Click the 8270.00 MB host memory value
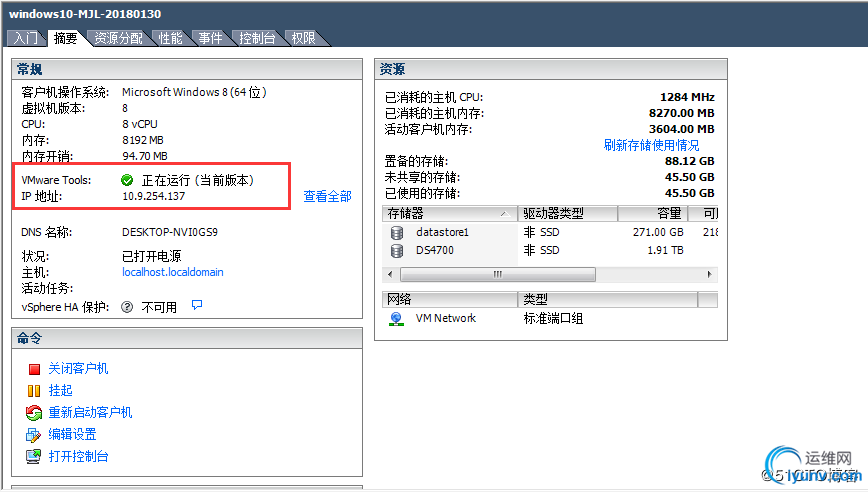The width and height of the screenshot is (868, 492). [x=681, y=113]
